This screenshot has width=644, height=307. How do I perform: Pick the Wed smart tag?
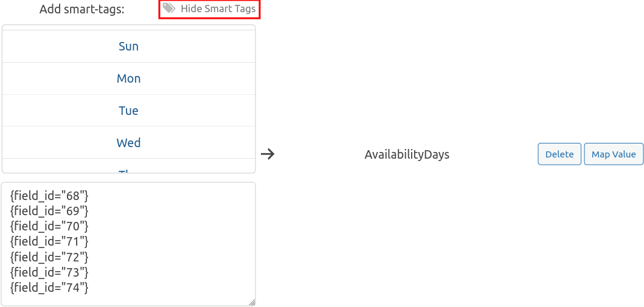pos(128,143)
